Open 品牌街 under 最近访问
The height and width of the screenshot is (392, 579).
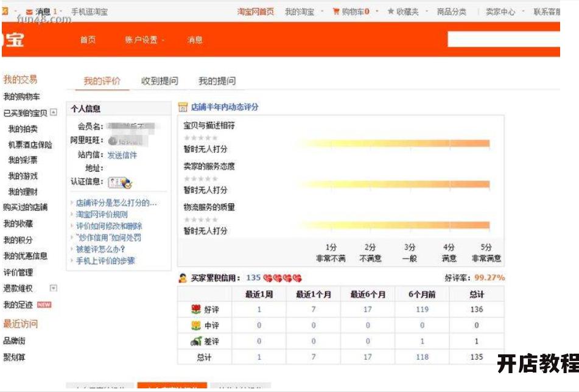click(x=15, y=341)
